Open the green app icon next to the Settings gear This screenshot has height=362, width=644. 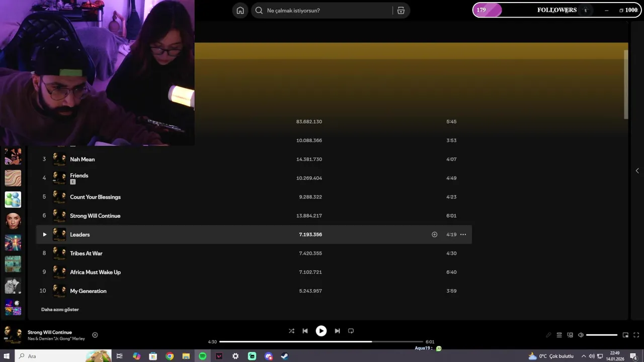[x=252, y=356]
